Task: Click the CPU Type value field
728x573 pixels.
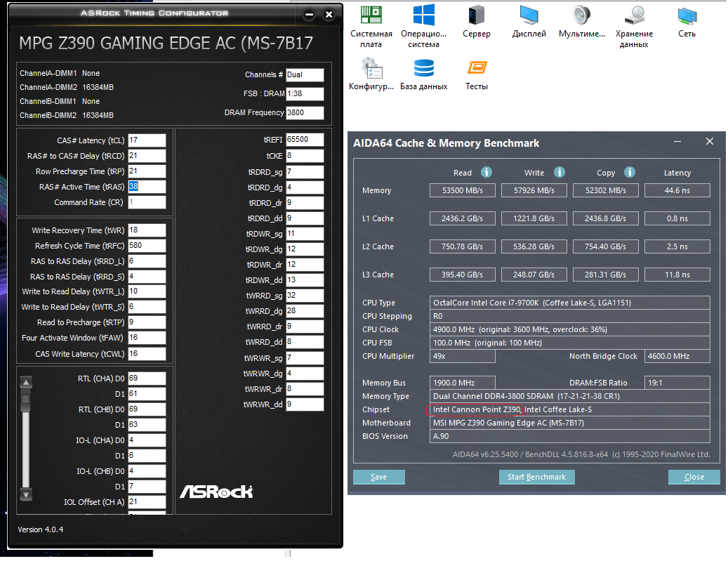Action: pyautogui.click(x=569, y=303)
